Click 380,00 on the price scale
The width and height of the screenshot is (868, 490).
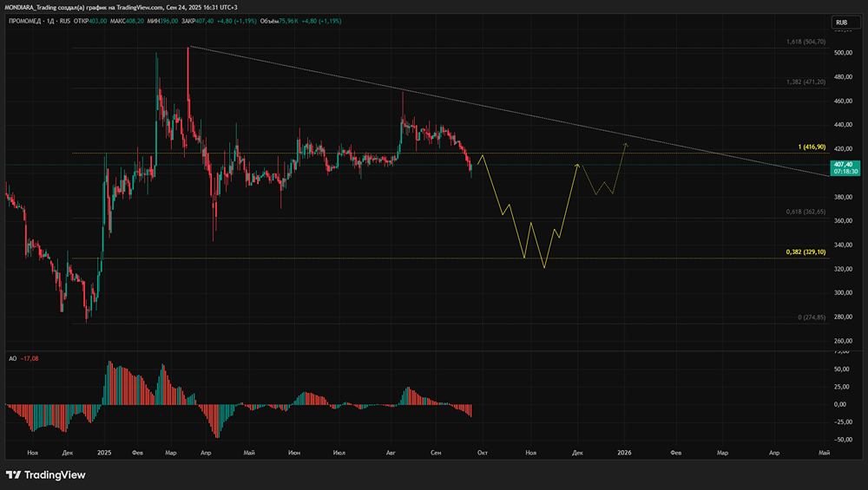(843, 197)
